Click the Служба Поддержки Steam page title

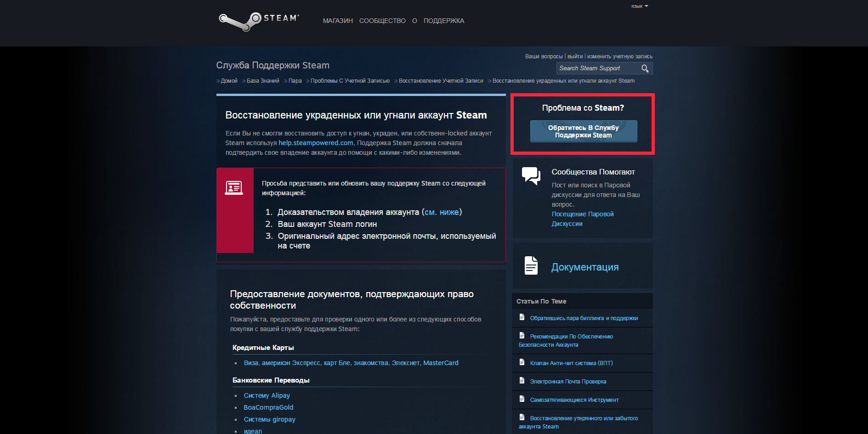click(273, 65)
